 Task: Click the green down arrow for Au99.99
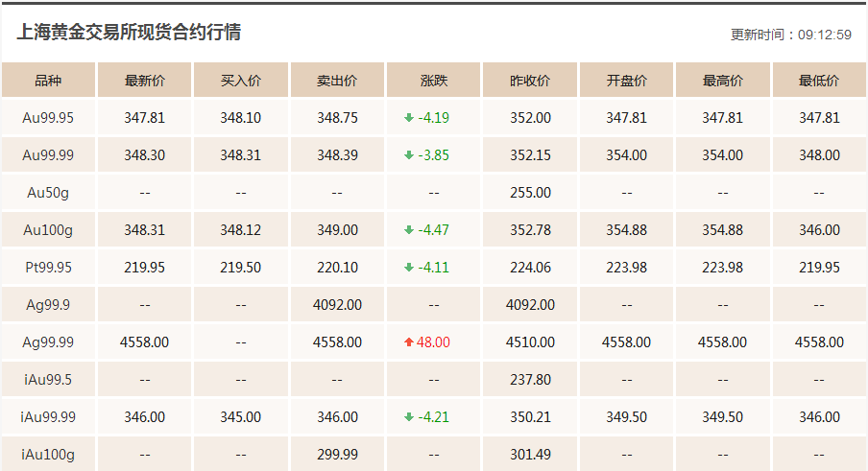pos(409,155)
